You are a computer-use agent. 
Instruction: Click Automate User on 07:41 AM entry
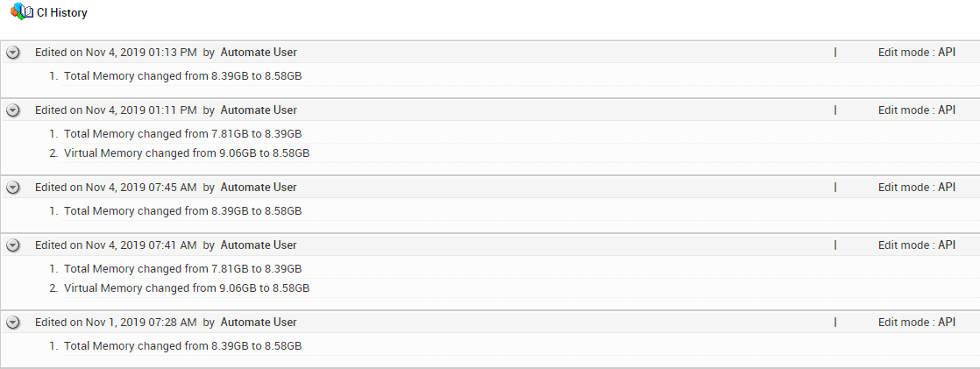point(259,245)
